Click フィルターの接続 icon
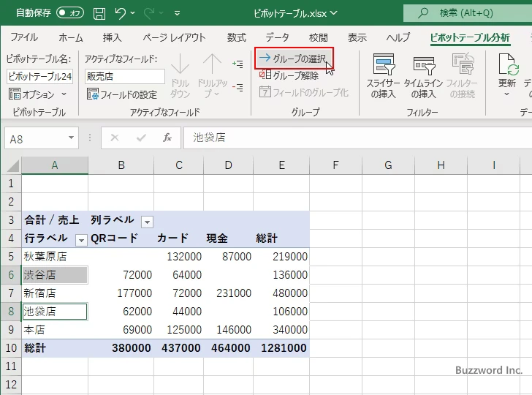This screenshot has height=395, width=532. click(462, 64)
